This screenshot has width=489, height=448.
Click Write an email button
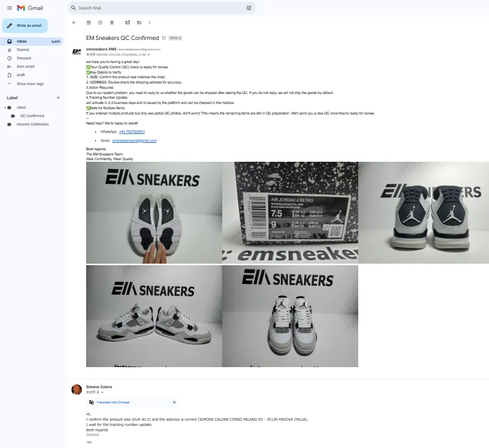[x=25, y=26]
